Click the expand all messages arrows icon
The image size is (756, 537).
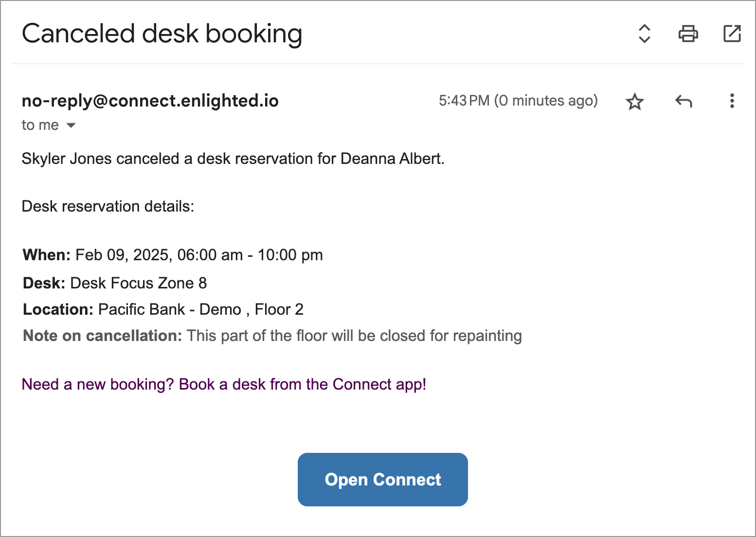[x=644, y=34]
